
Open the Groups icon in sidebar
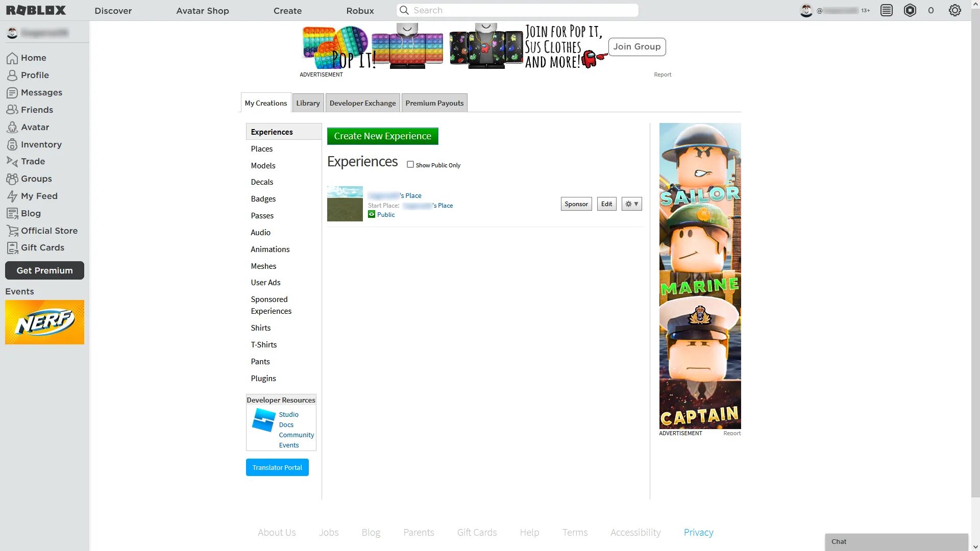pos(11,178)
